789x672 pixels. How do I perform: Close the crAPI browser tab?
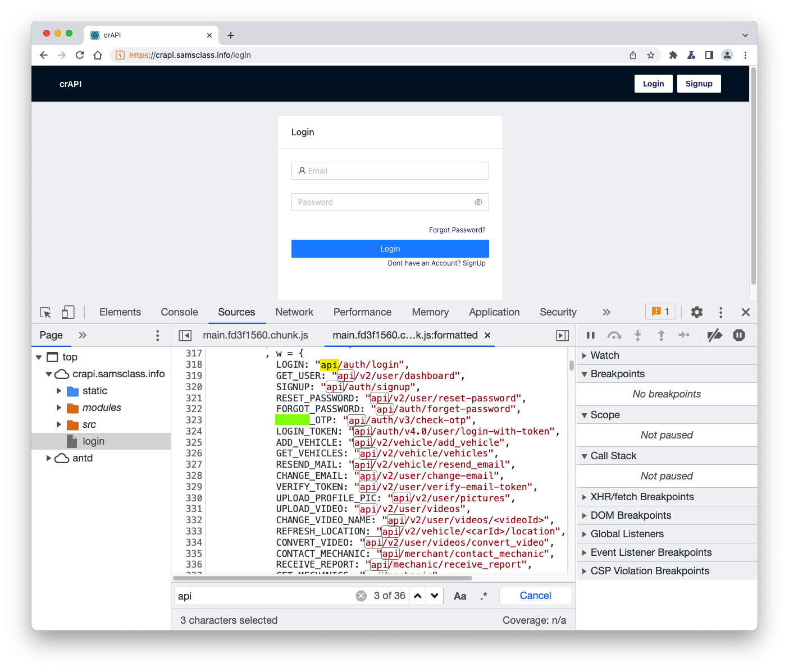pos(209,35)
